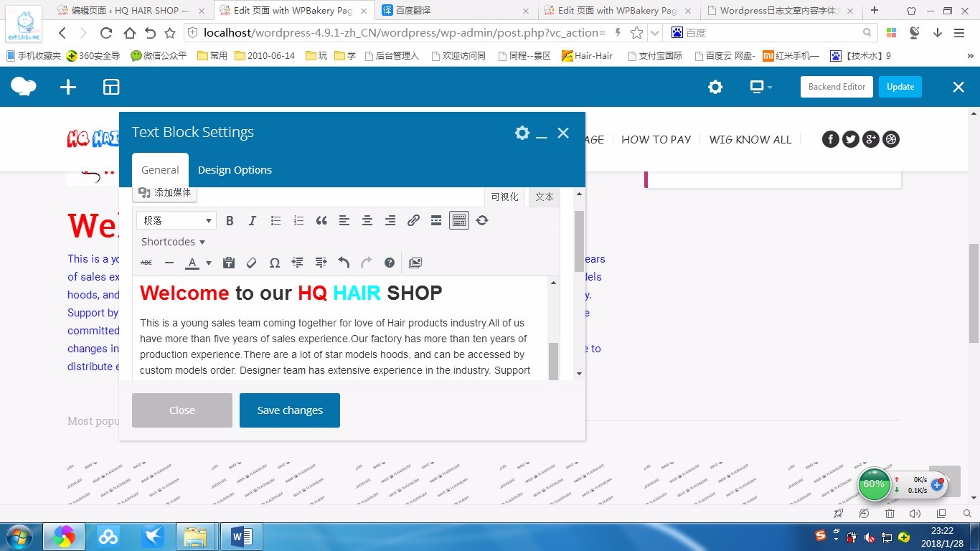Image resolution: width=980 pixels, height=551 pixels.
Task: Click the Dribbble social icon
Action: point(891,139)
